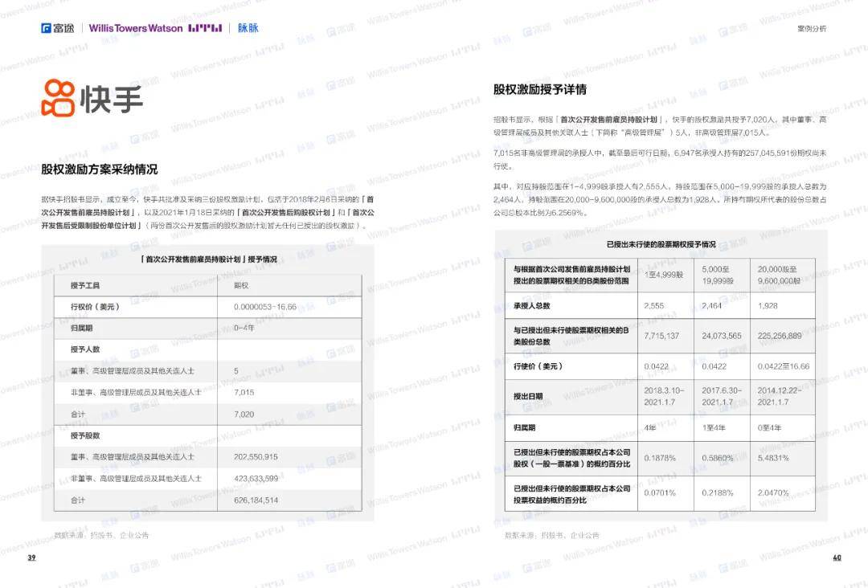Select the grantee count value 7,015

click(x=244, y=392)
